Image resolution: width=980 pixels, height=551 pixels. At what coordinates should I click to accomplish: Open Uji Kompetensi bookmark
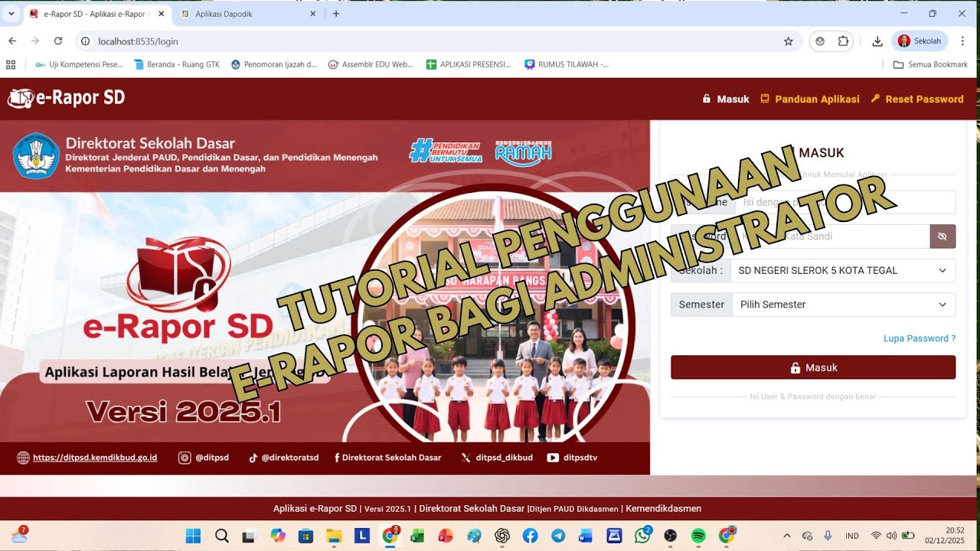click(79, 64)
